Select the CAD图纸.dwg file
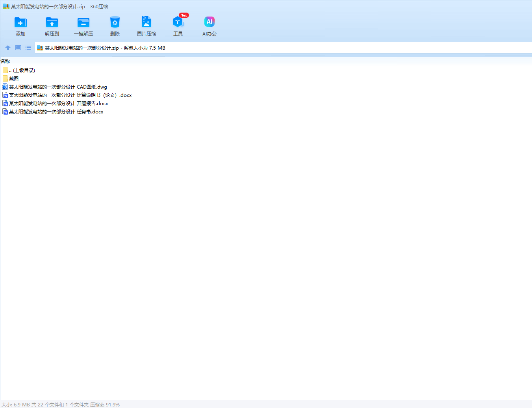This screenshot has width=532, height=408. (55, 87)
